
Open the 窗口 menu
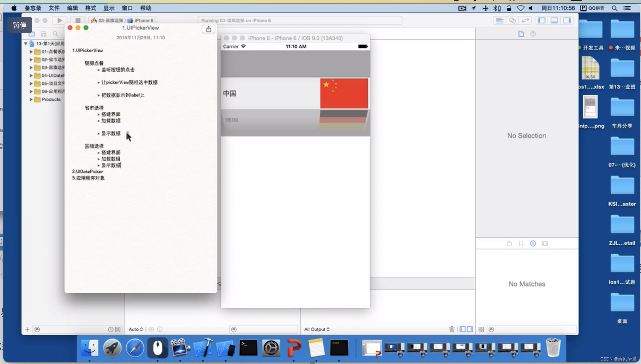coord(127,8)
